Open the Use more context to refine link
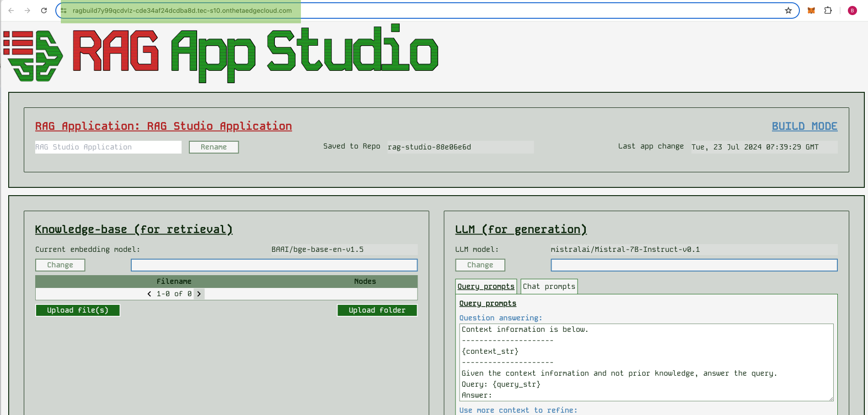Viewport: 868px width, 415px height. tap(518, 410)
